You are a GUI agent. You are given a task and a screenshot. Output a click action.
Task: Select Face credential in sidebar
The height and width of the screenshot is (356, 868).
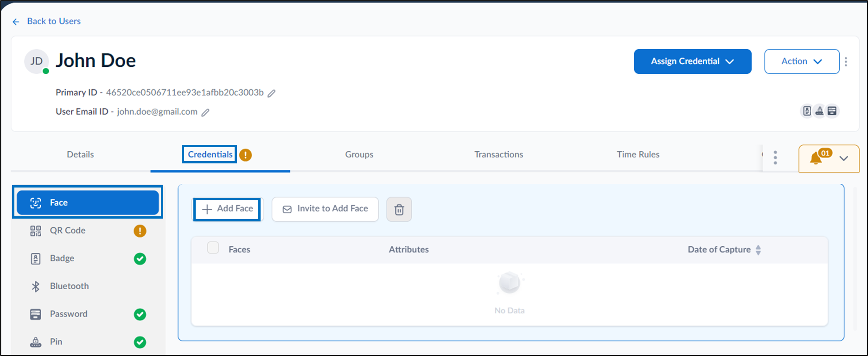(88, 202)
